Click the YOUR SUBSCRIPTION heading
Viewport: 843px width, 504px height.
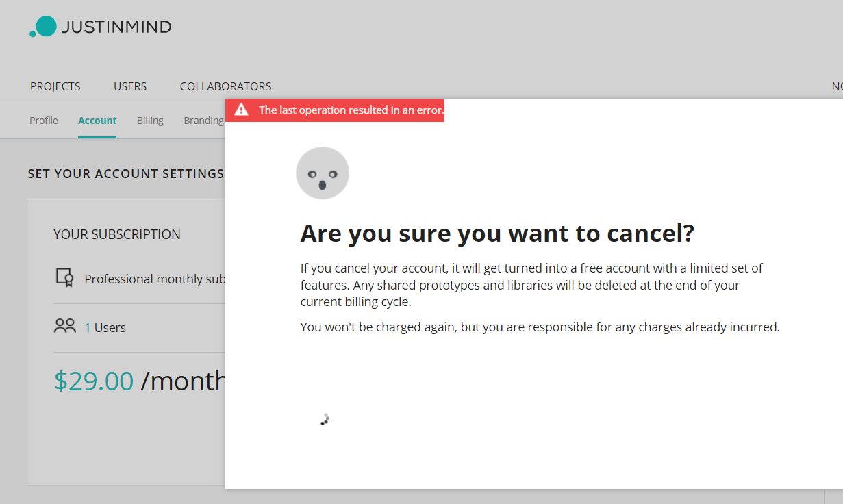[x=117, y=234]
